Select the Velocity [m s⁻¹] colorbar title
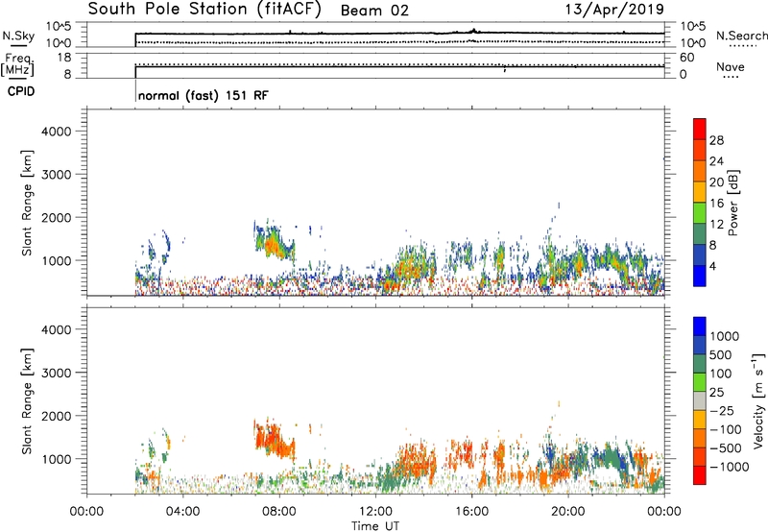Viewport: 768px width, 532px height. [x=758, y=400]
